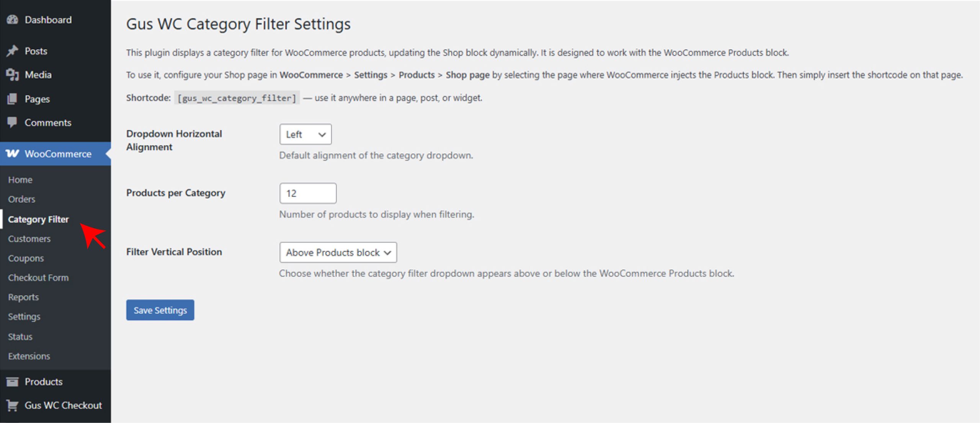
Task: Click the Pages icon
Action: (12, 98)
